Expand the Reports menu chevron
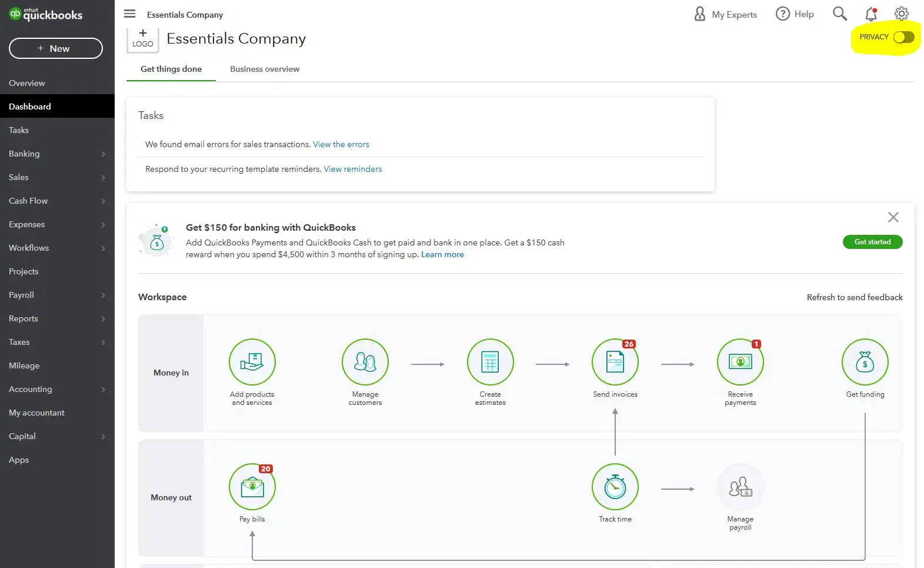The width and height of the screenshot is (924, 568). pyautogui.click(x=104, y=319)
